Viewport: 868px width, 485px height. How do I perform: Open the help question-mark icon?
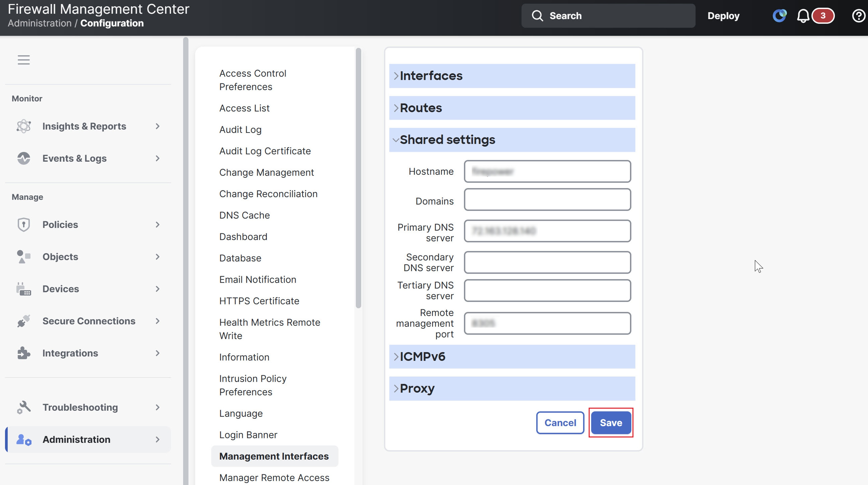(858, 16)
